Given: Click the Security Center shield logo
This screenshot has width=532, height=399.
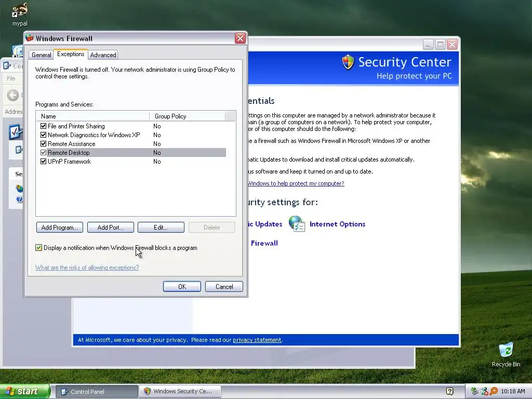Looking at the screenshot, I should [348, 62].
